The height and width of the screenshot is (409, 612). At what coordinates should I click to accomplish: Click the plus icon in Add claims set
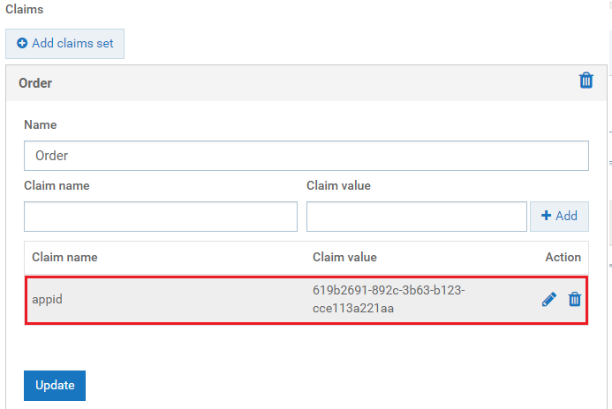(22, 44)
